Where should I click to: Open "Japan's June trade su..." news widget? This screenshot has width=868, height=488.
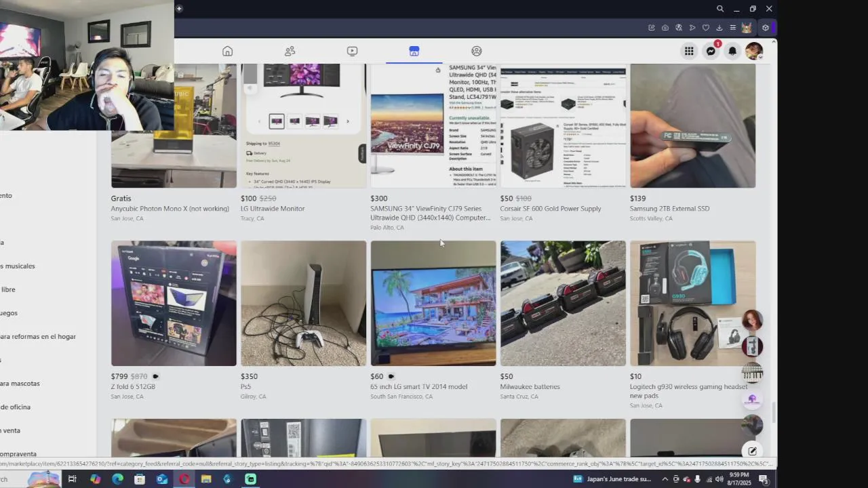(x=612, y=479)
